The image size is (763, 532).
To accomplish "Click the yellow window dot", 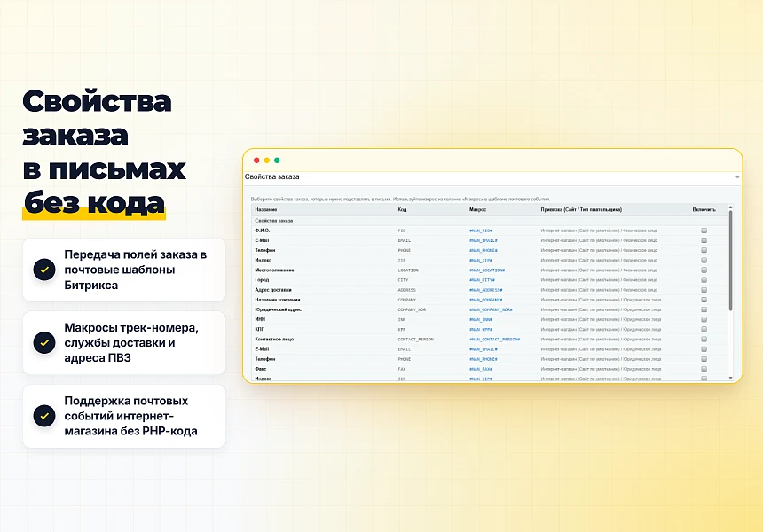I will tap(267, 160).
